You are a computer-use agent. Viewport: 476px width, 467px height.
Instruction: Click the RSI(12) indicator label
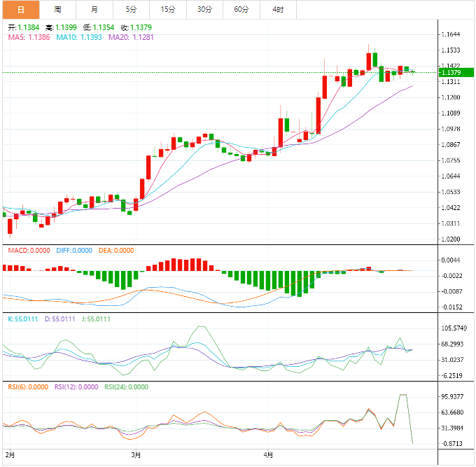78,386
